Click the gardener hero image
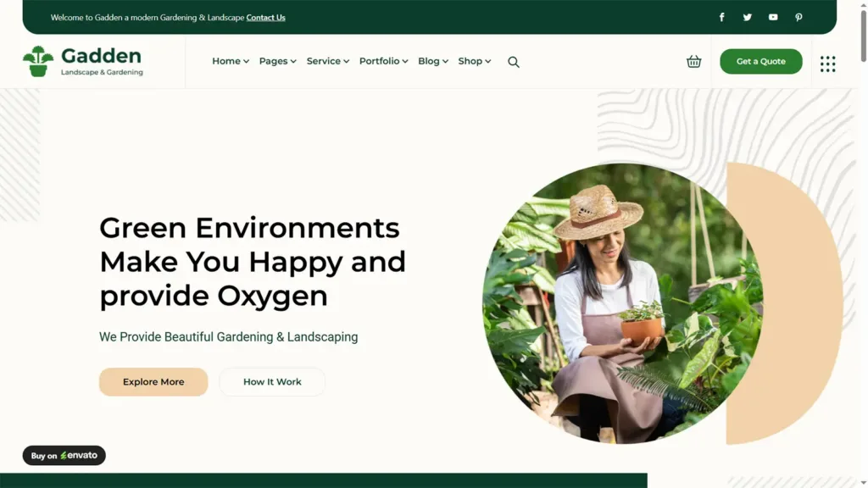The image size is (868, 488). pos(621,303)
